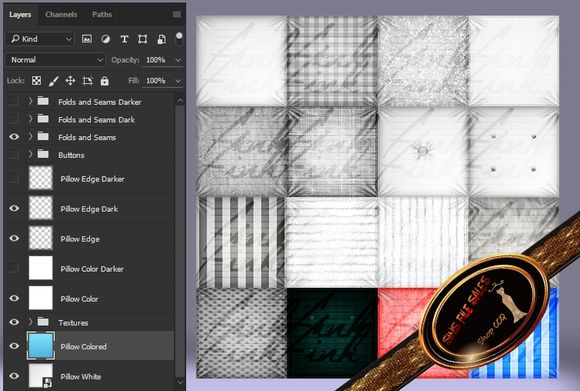Click the Folds and Seams folder icon
580x391 pixels.
tap(43, 136)
